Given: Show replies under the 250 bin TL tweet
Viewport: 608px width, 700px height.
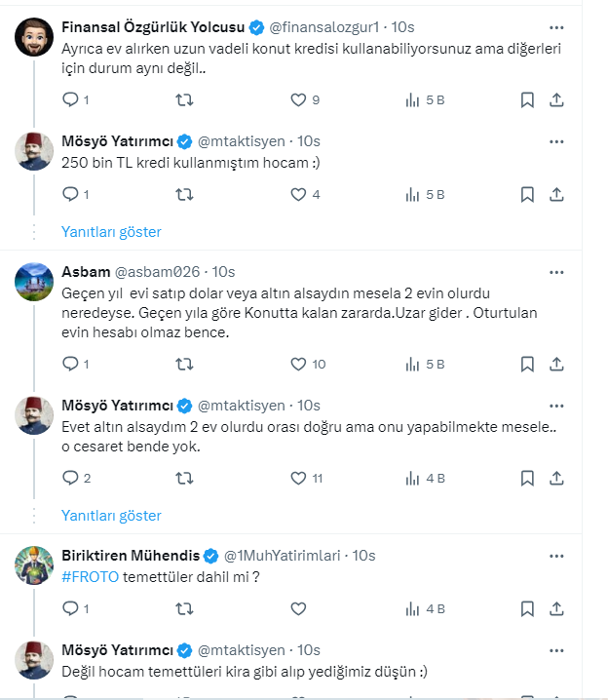Looking at the screenshot, I should click(x=111, y=232).
